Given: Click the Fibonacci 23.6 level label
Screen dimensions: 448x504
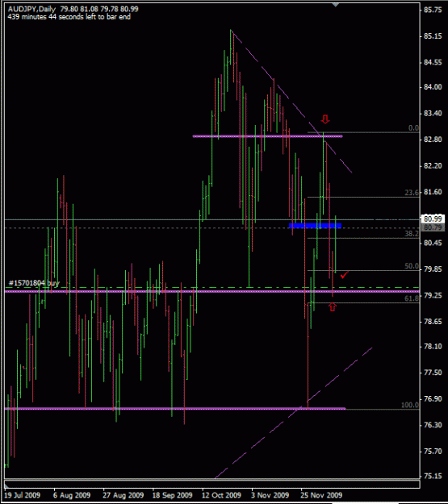Looking at the screenshot, I should [x=412, y=193].
